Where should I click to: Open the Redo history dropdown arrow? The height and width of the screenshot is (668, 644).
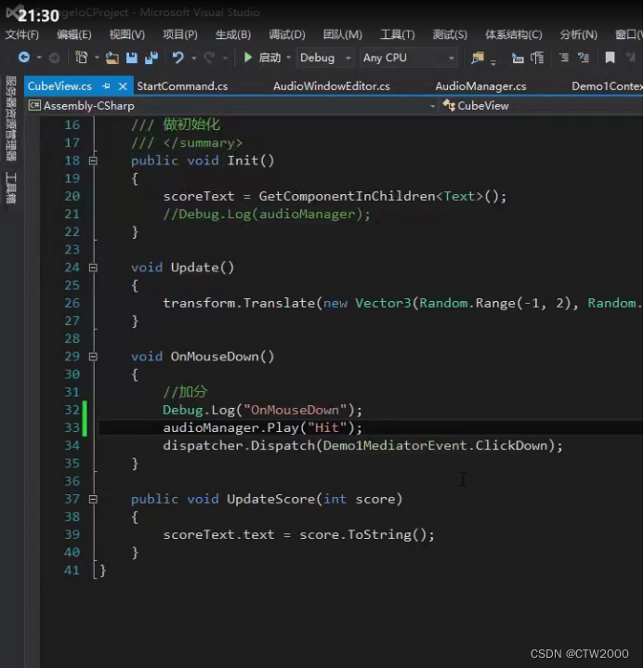coord(225,58)
